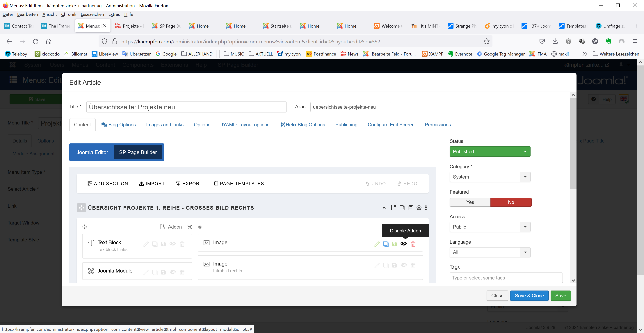
Task: Duplicate the Übersicht Projekte section
Action: click(402, 208)
